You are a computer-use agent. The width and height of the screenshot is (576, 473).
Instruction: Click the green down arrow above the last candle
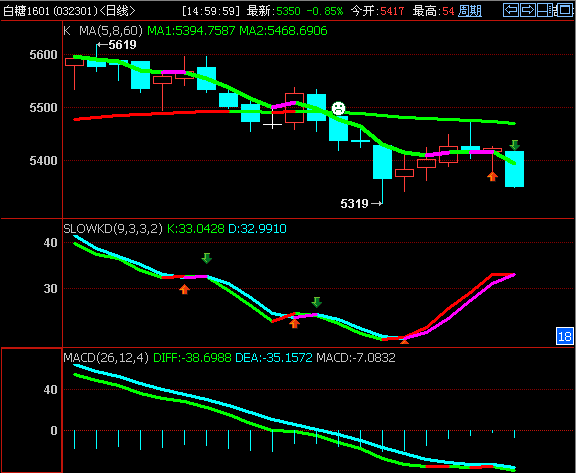click(x=515, y=145)
